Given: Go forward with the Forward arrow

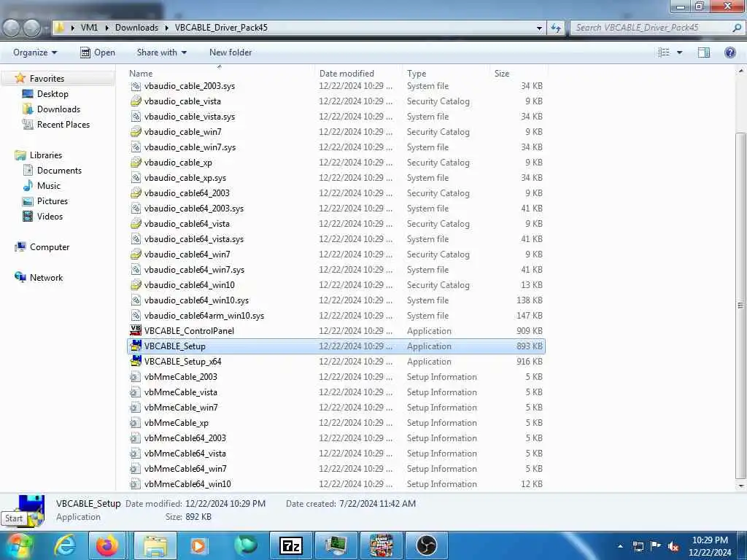Looking at the screenshot, I should (x=32, y=28).
